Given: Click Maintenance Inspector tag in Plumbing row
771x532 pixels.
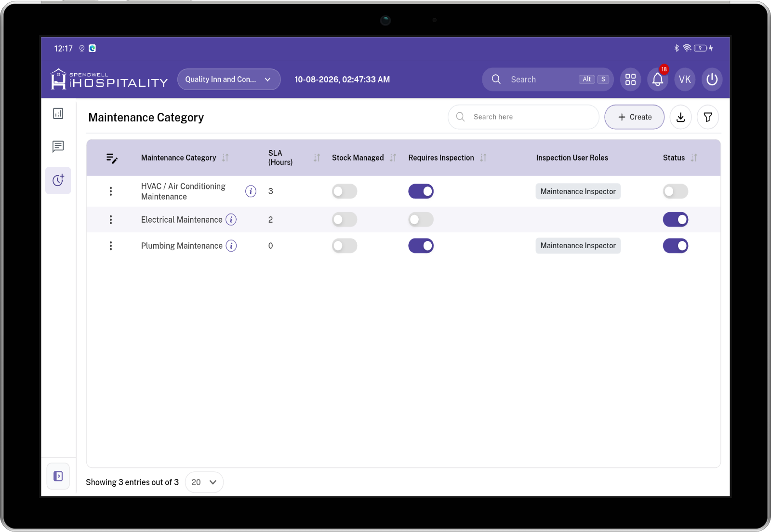Looking at the screenshot, I should 578,246.
